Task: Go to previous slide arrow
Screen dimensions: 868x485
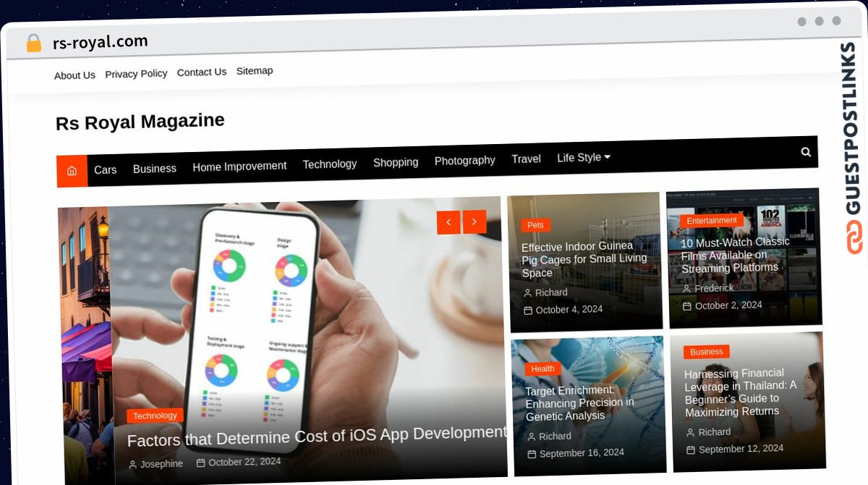Action: pos(448,222)
